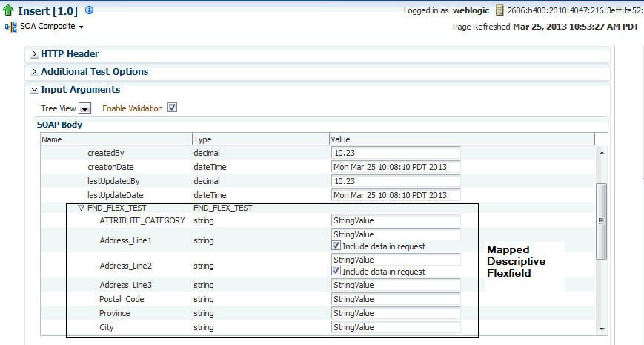Click the Address_Line2 value field
This screenshot has height=345, width=644.
(396, 260)
